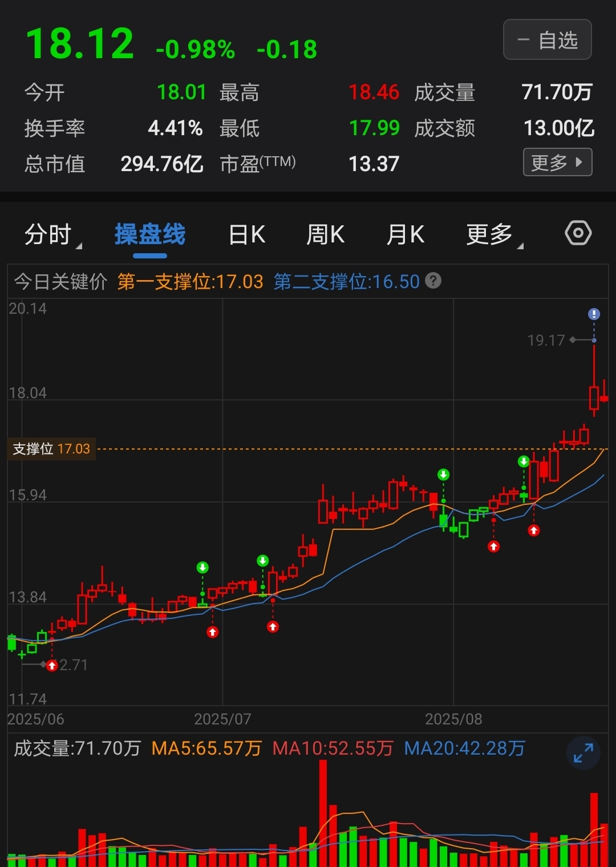Tap 今开 18.01 value
The width and height of the screenshot is (616, 867).
pos(181,92)
